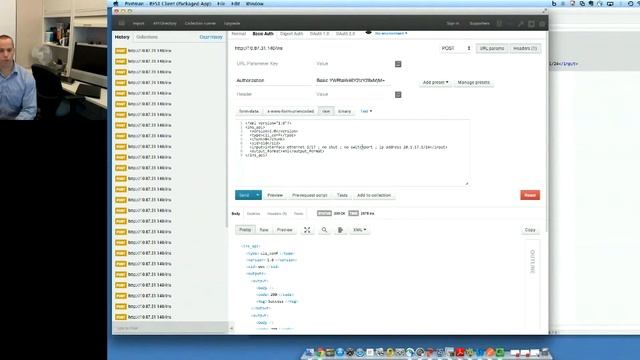
Task: Open the Apple menu
Action: point(116,4)
